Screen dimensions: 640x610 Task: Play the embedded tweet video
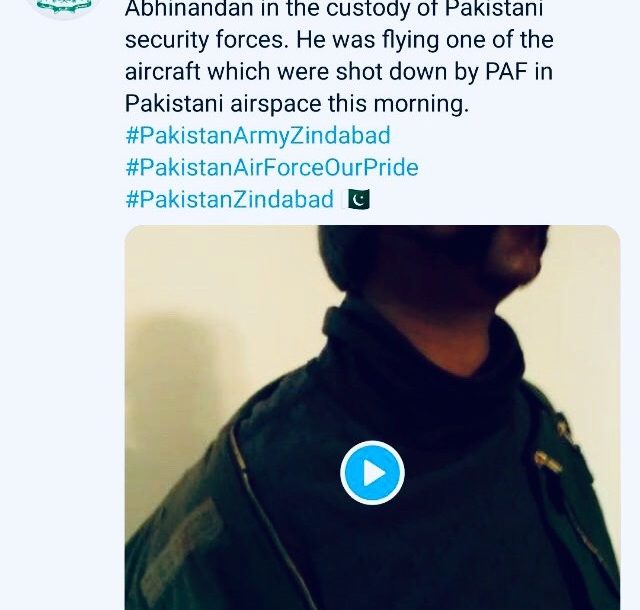(x=372, y=472)
